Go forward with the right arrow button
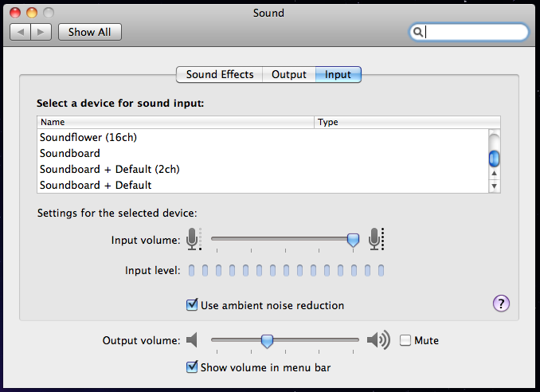Viewport: 540px width, 392px height. [41, 32]
